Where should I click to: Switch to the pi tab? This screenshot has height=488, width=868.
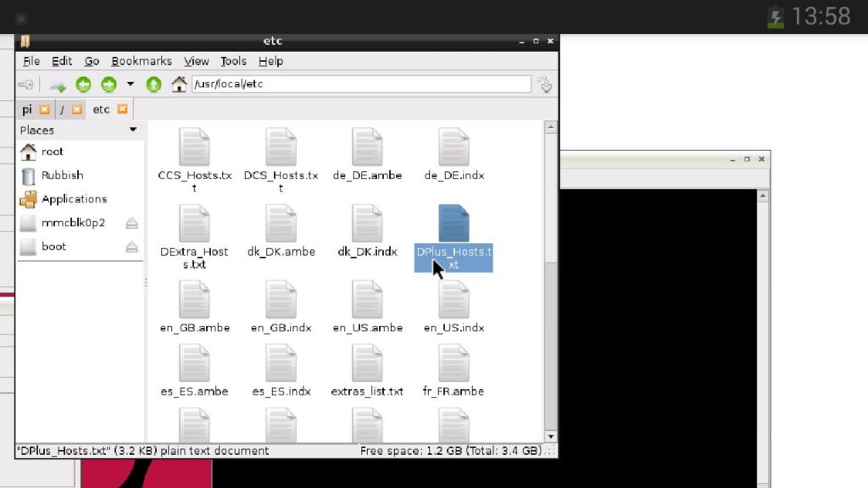point(27,109)
